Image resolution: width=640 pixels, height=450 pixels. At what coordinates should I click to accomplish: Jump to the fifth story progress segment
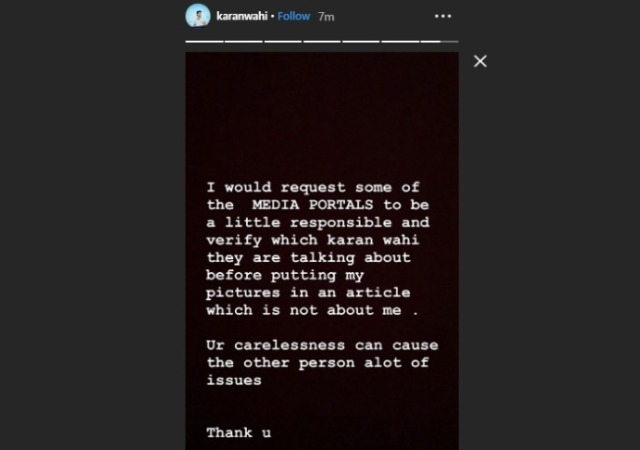pyautogui.click(x=361, y=41)
